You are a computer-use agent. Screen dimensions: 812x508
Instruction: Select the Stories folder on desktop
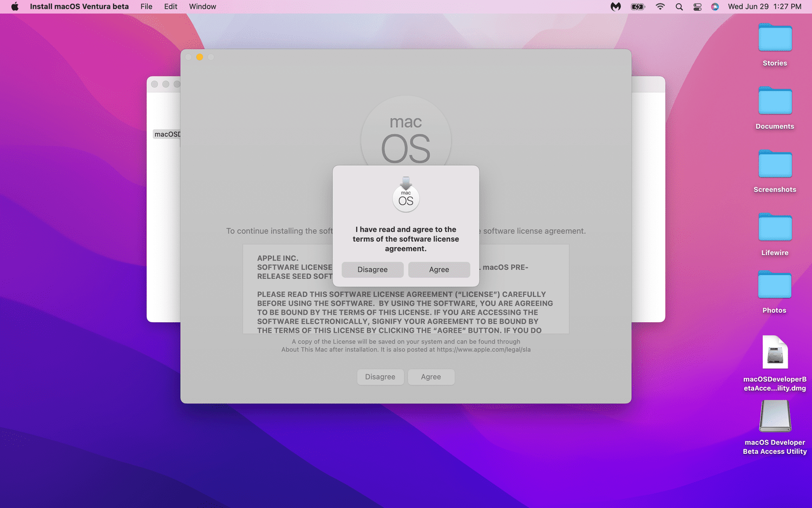[775, 45]
